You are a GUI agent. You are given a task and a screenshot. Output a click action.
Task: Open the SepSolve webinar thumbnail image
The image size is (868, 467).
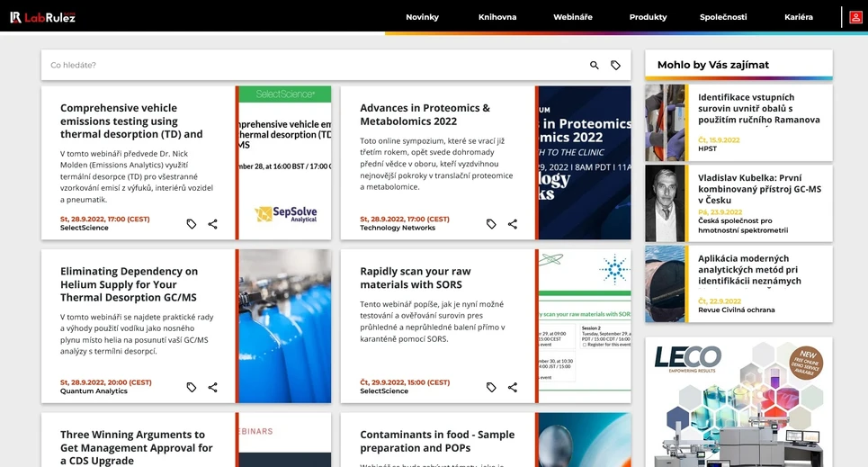285,163
